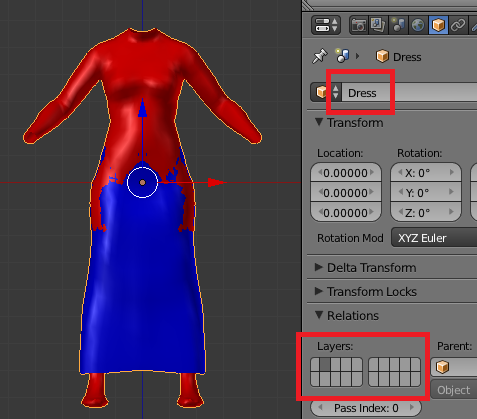Enable the first layer in Layers grid
This screenshot has width=477, height=419.
click(316, 364)
